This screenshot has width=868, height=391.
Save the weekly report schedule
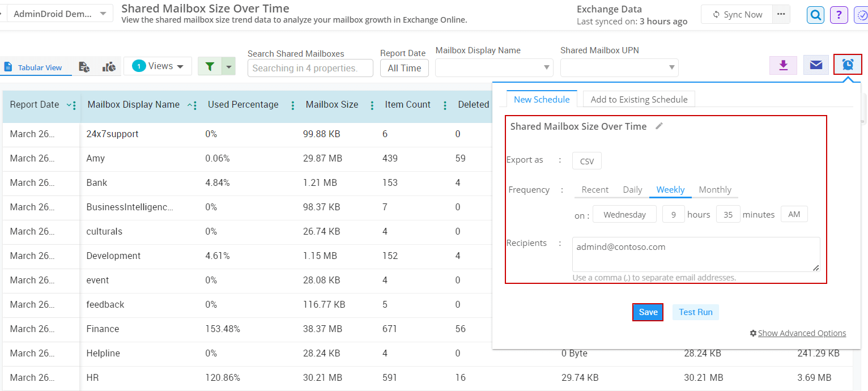coord(648,312)
